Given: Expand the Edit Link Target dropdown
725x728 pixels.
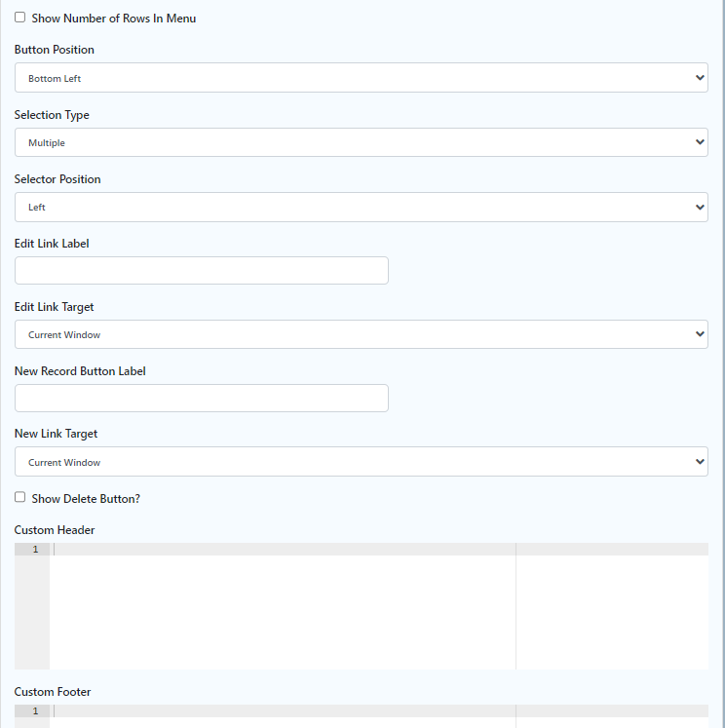Looking at the screenshot, I should pyautogui.click(x=361, y=334).
